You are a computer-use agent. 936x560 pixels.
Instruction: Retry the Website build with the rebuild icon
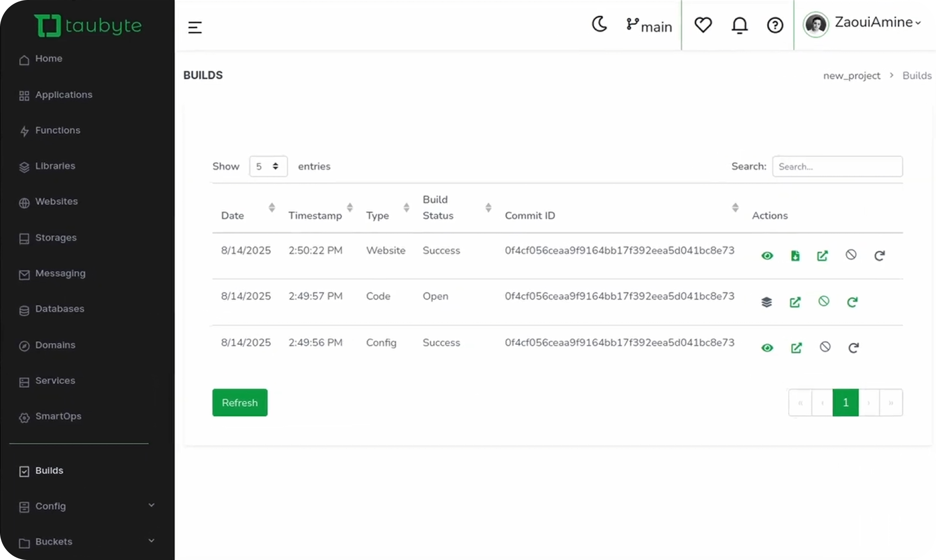pyautogui.click(x=880, y=256)
